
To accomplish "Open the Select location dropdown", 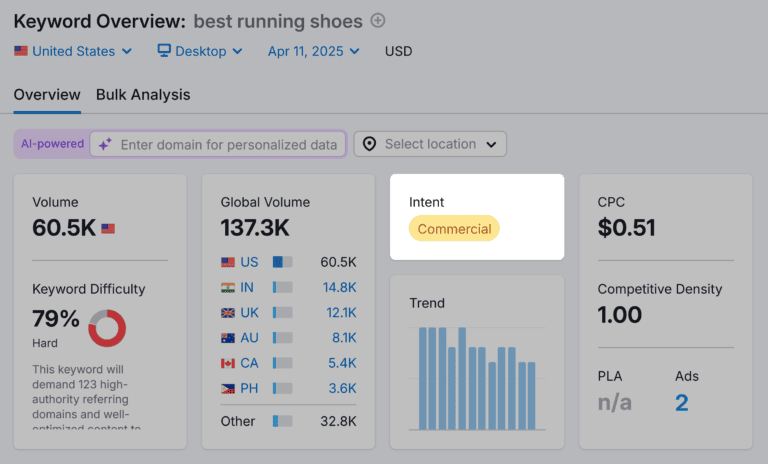I will click(x=430, y=144).
